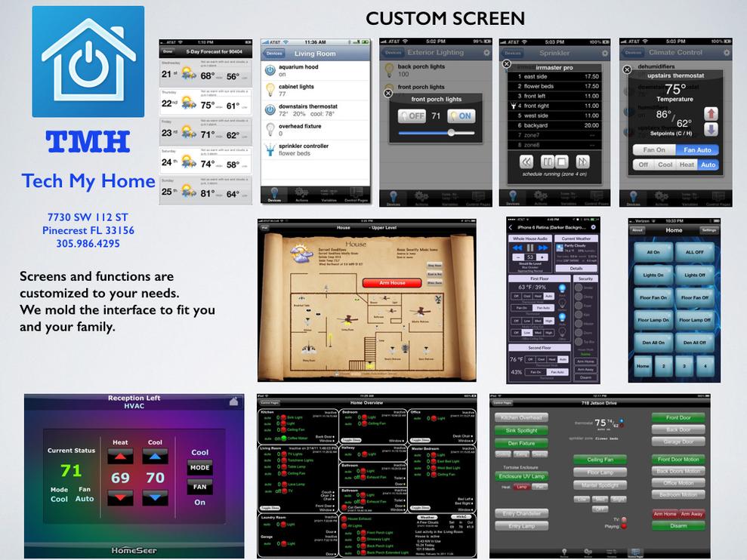Tap Disarm on 718 Jetson Drive
The width and height of the screenshot is (747, 560).
point(678,526)
